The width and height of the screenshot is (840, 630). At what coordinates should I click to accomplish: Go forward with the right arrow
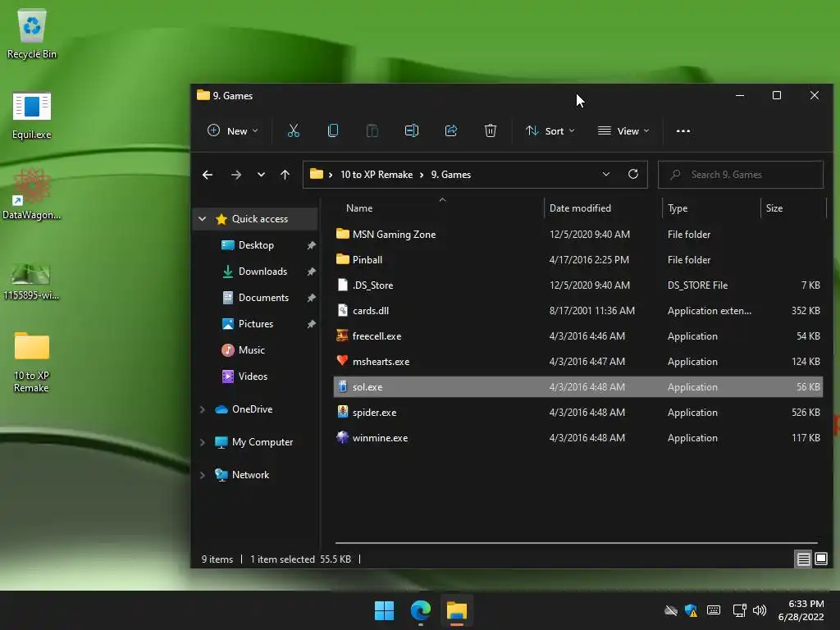[x=235, y=175]
